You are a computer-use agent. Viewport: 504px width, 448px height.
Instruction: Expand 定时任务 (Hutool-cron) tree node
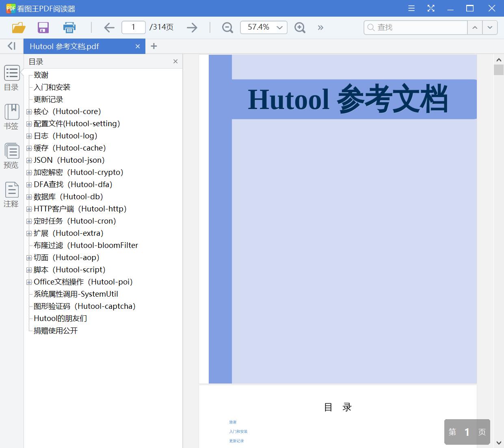coord(29,221)
